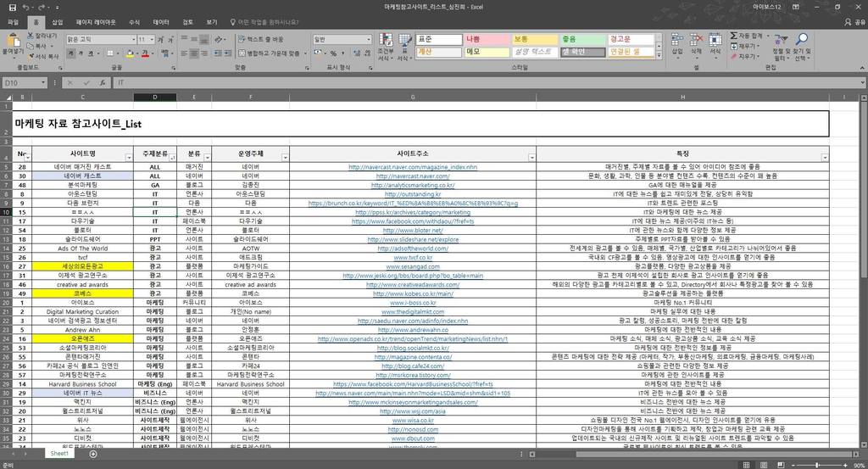Open the 파일 (File) menu tab
868x469 pixels.
pyautogui.click(x=13, y=22)
